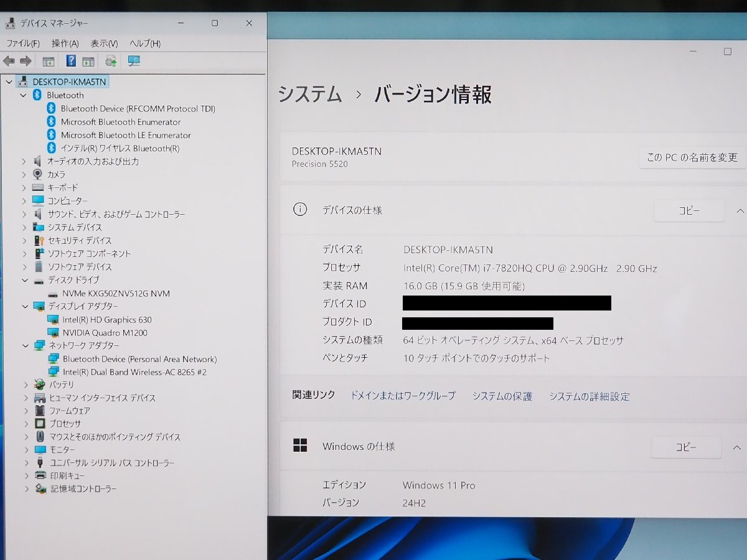Viewport: 747px width, 560px height.
Task: Select the Bluetooth Device (RFCOMM Protocol TDI) icon
Action: pyautogui.click(x=52, y=108)
